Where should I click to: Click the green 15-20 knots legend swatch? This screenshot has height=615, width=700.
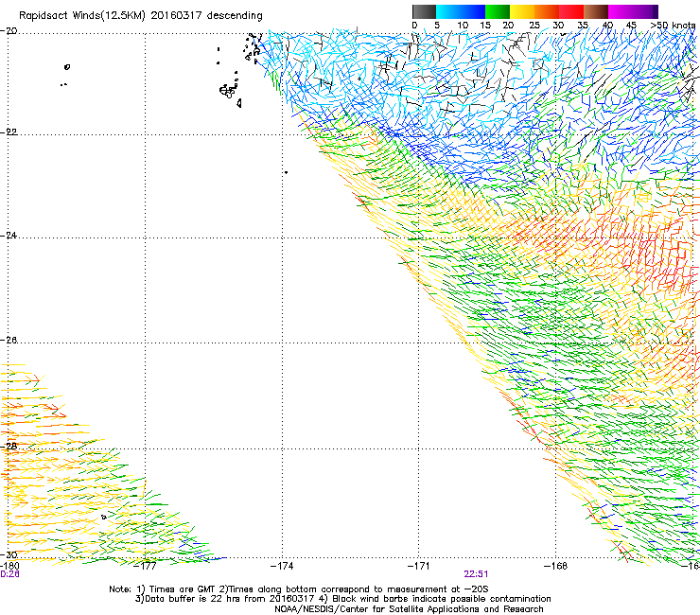(x=498, y=11)
